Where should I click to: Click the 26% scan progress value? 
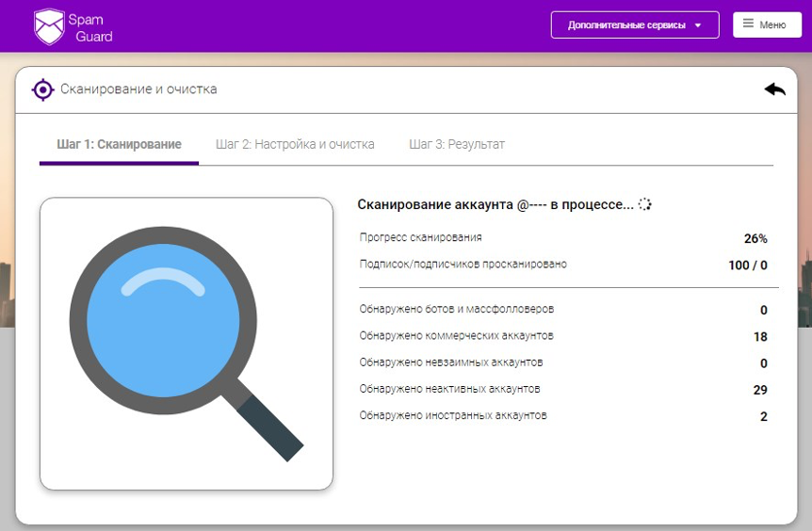[x=755, y=238]
